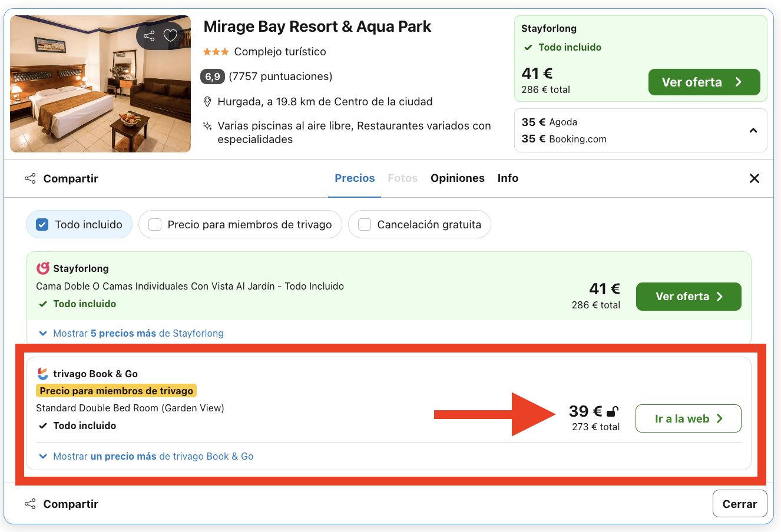Enable Cancelación gratuita checkbox

[365, 224]
